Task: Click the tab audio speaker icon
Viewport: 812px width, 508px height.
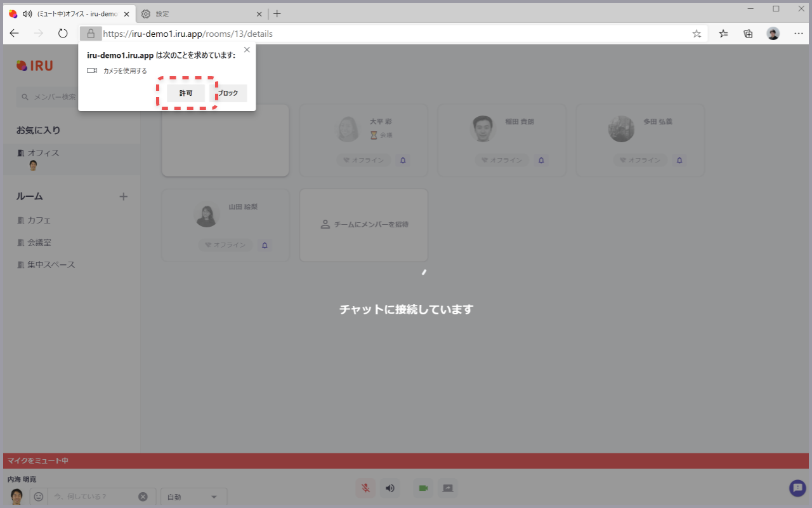Action: [x=27, y=14]
